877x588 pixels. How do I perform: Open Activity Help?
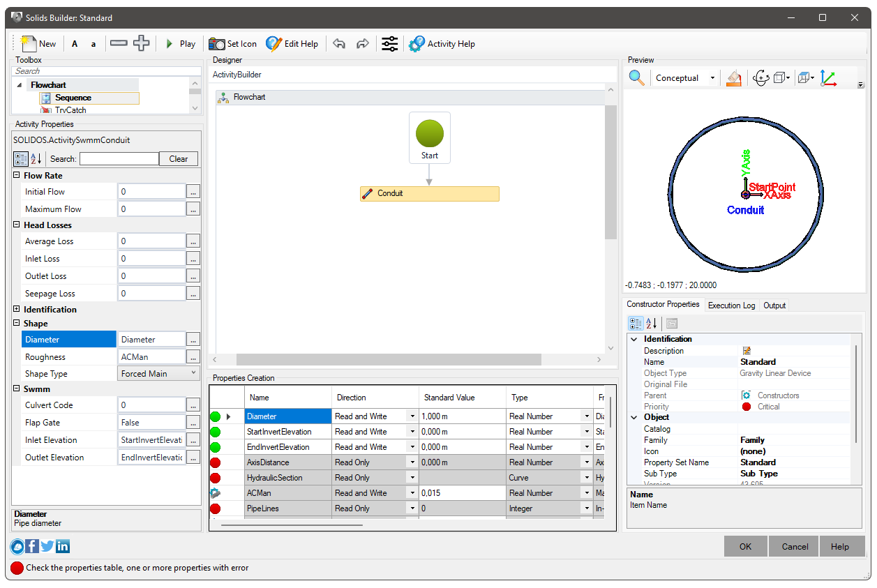coord(442,44)
